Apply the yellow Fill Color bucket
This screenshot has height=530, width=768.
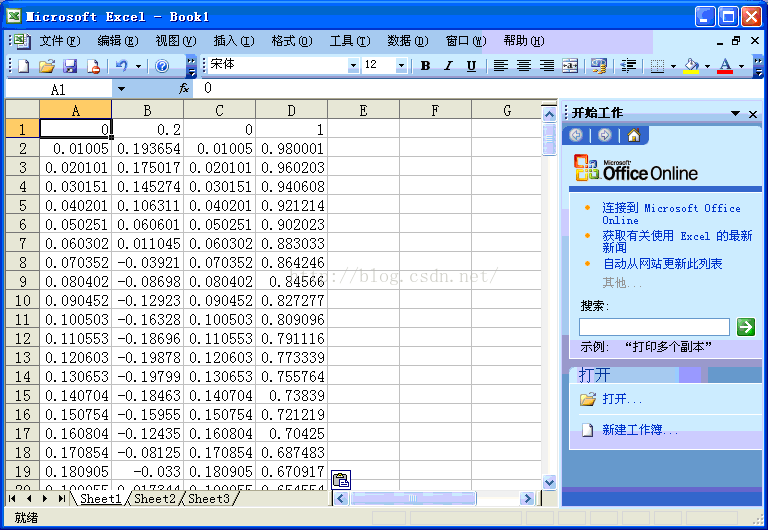point(692,66)
